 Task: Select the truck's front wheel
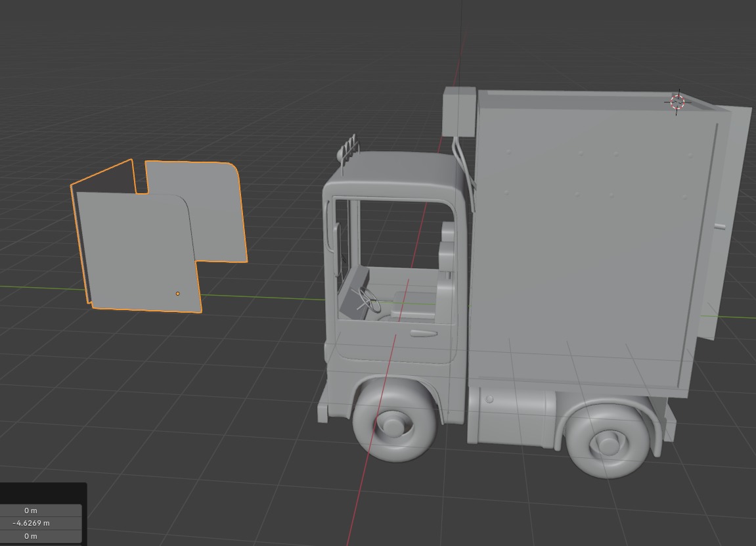[394, 421]
